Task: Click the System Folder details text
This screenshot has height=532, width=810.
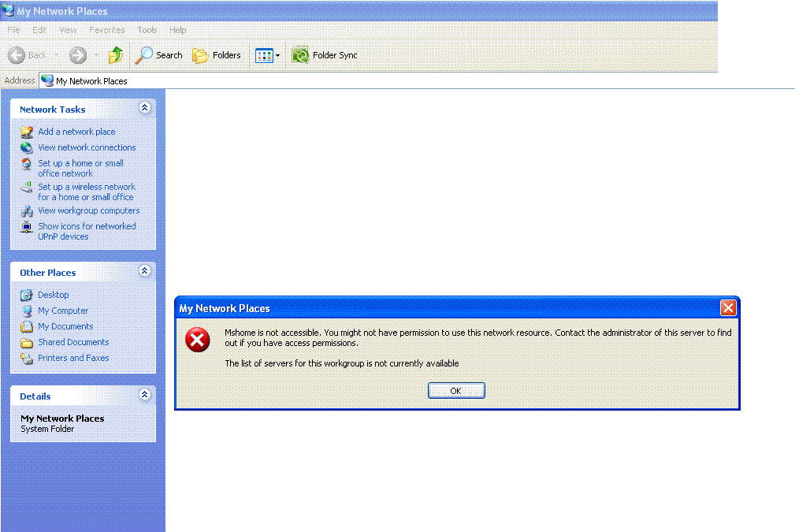Action: [47, 430]
